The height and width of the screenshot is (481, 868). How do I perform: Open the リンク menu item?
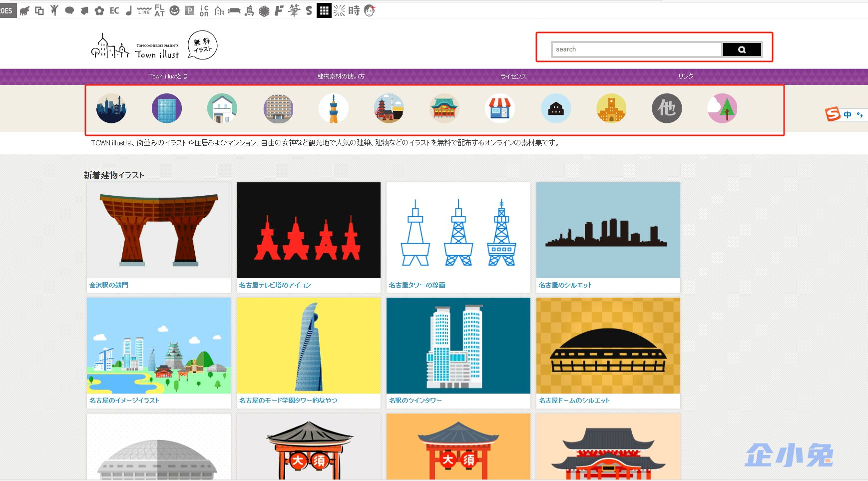pos(686,76)
